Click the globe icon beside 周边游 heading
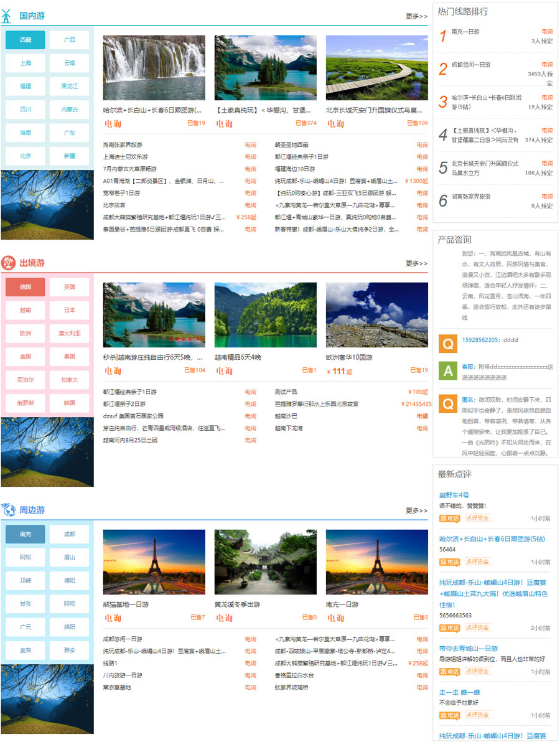This screenshot has height=747, width=560. [9, 510]
